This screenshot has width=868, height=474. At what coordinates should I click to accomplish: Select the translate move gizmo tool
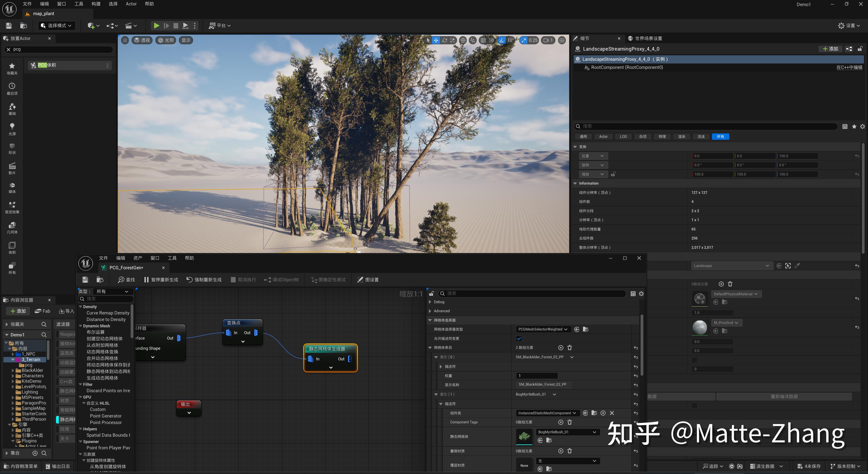click(x=436, y=40)
